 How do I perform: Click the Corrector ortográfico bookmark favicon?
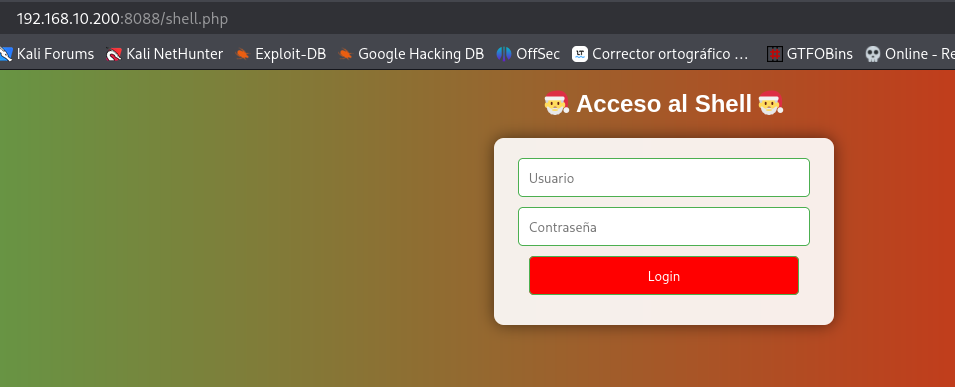(579, 54)
